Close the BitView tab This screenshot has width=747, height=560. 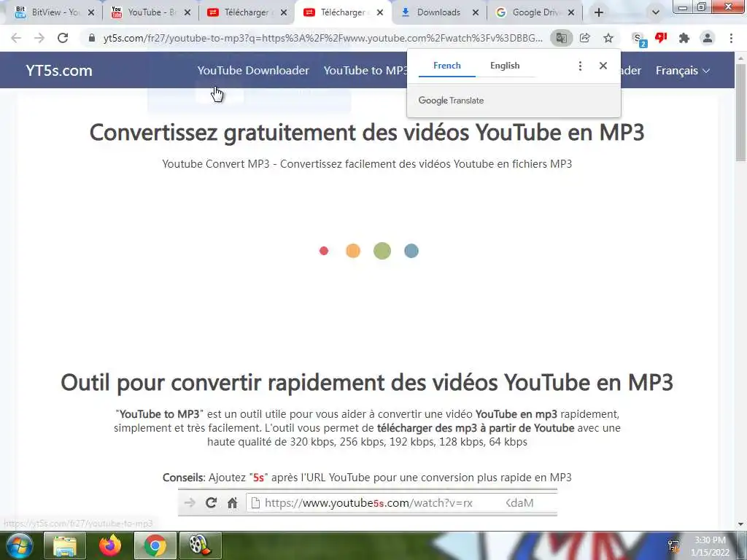pos(91,12)
